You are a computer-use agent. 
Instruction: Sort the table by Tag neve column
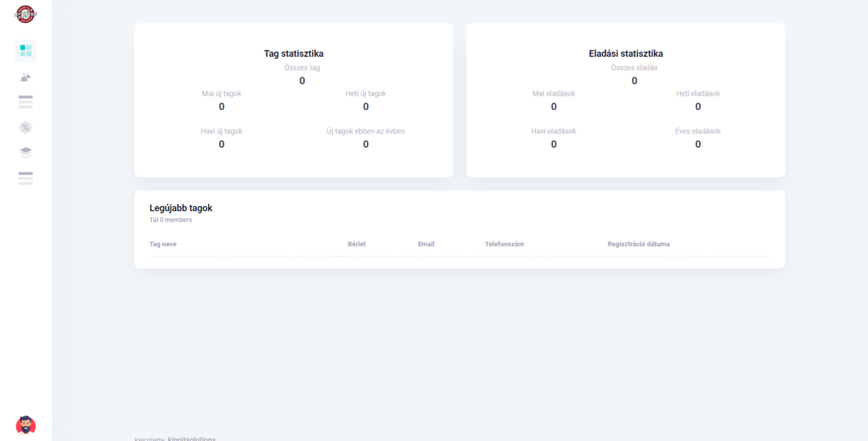163,244
